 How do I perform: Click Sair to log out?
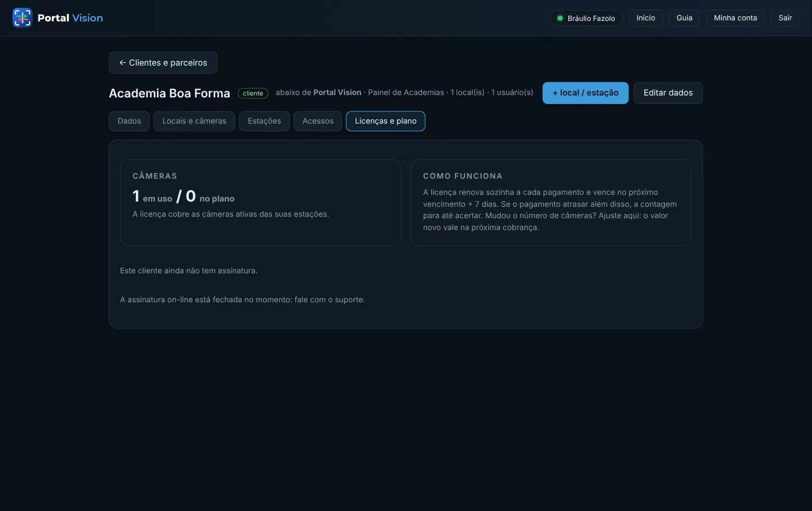785,18
